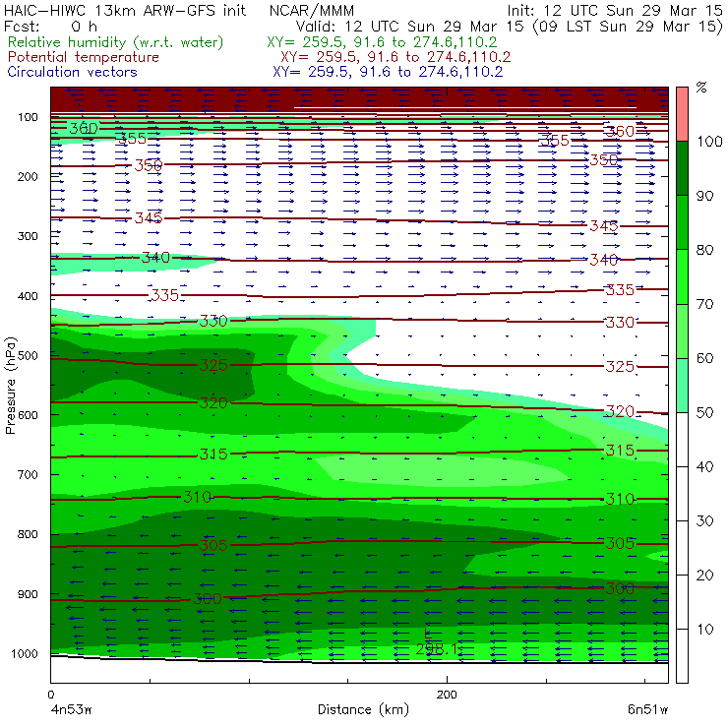Viewport: 728px width, 728px height.
Task: Click the left-hand '345' contour label
Action: 149,217
